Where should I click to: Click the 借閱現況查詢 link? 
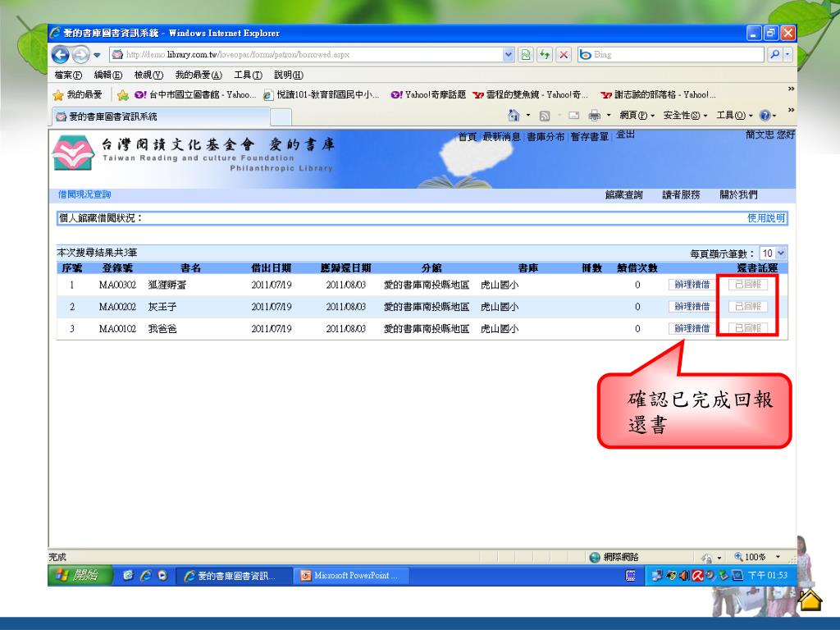tap(84, 194)
